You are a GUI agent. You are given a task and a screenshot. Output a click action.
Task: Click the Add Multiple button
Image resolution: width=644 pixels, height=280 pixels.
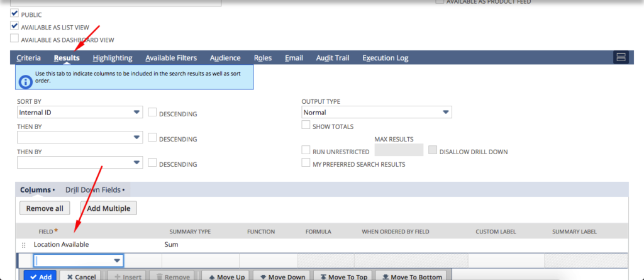pyautogui.click(x=108, y=208)
